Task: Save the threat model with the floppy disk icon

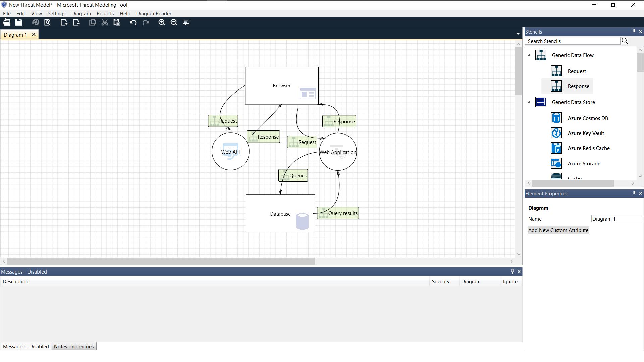Action: coord(19,22)
